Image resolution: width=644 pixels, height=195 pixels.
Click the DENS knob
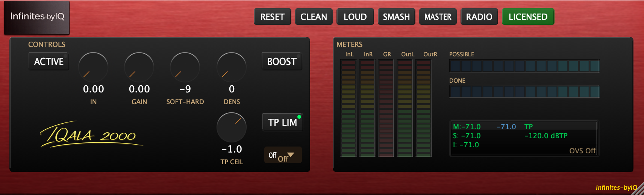pyautogui.click(x=232, y=67)
